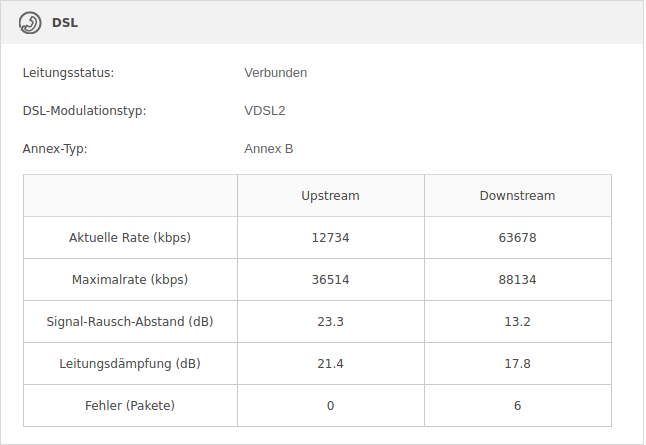The width and height of the screenshot is (646, 445).
Task: Click the Leitungsstatus label
Action: pos(68,73)
